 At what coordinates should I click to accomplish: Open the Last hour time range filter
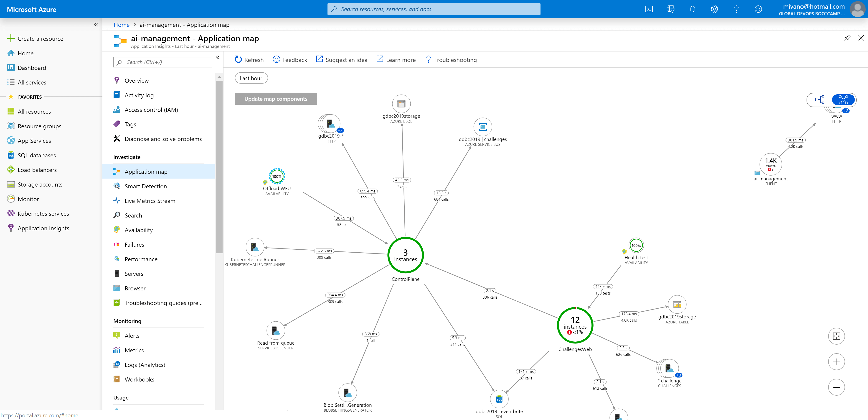tap(251, 78)
